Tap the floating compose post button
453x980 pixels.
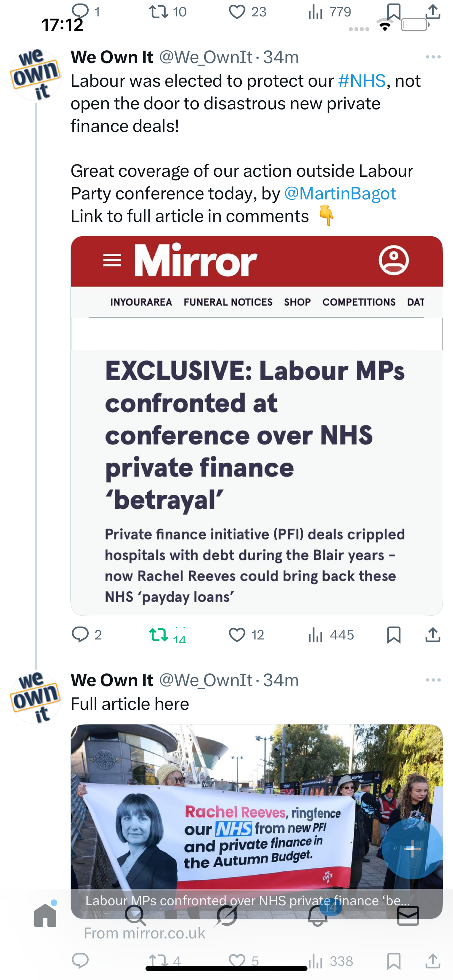(x=412, y=848)
